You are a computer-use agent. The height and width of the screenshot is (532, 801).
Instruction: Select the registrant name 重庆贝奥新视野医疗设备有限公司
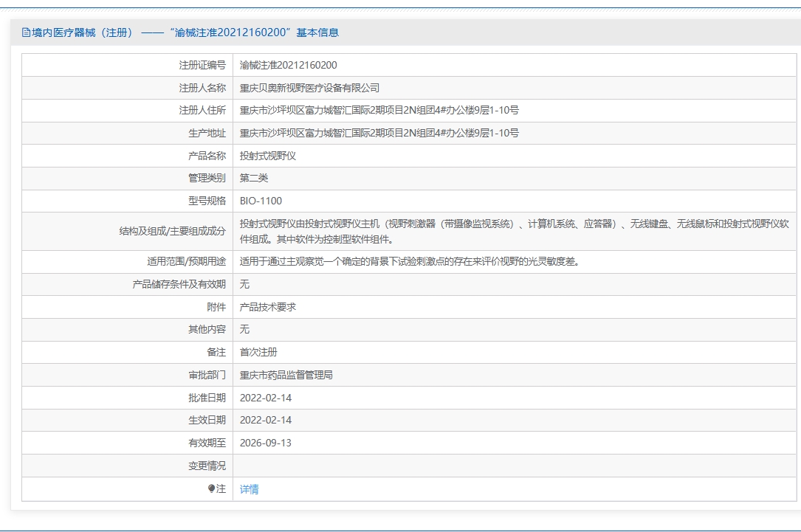[x=309, y=88]
